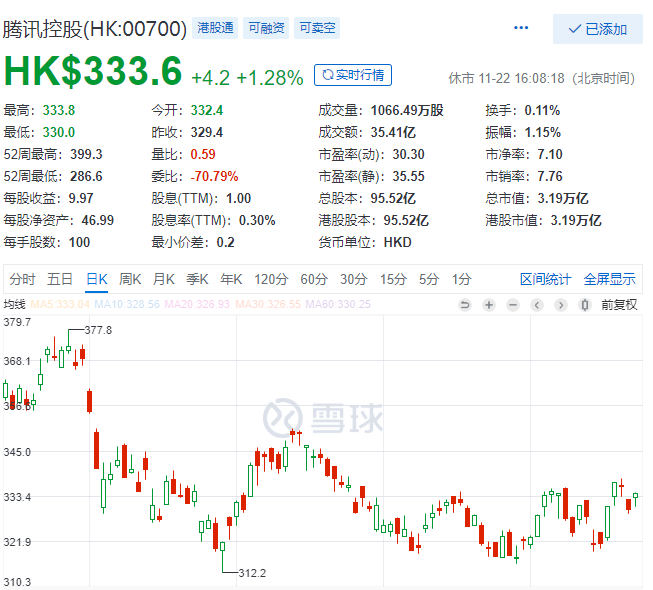Open the three-dot more options menu

pyautogui.click(x=521, y=28)
